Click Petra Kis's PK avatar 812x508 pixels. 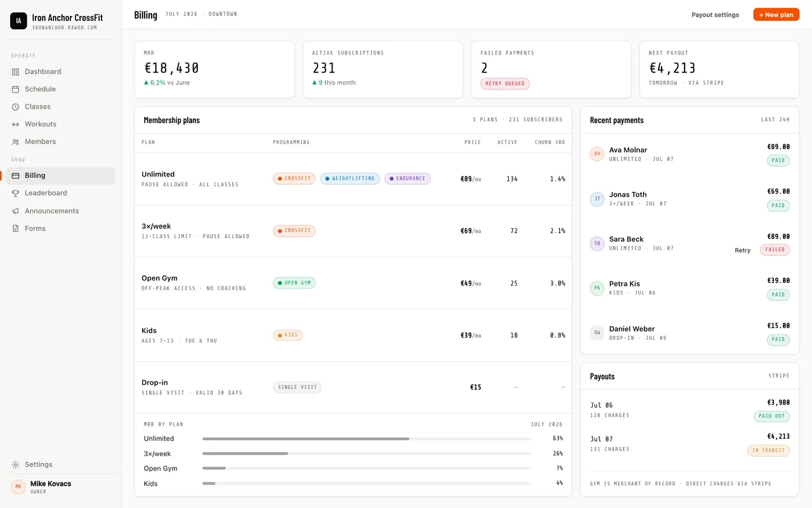click(597, 288)
